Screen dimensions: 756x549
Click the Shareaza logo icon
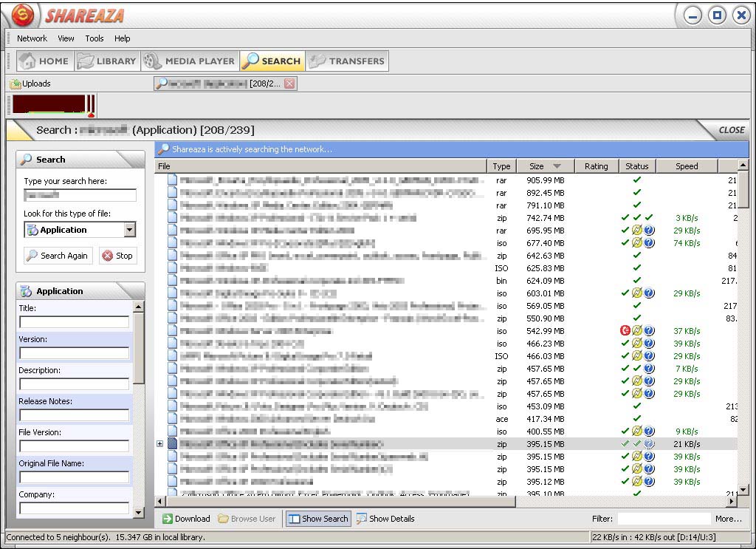coord(22,16)
